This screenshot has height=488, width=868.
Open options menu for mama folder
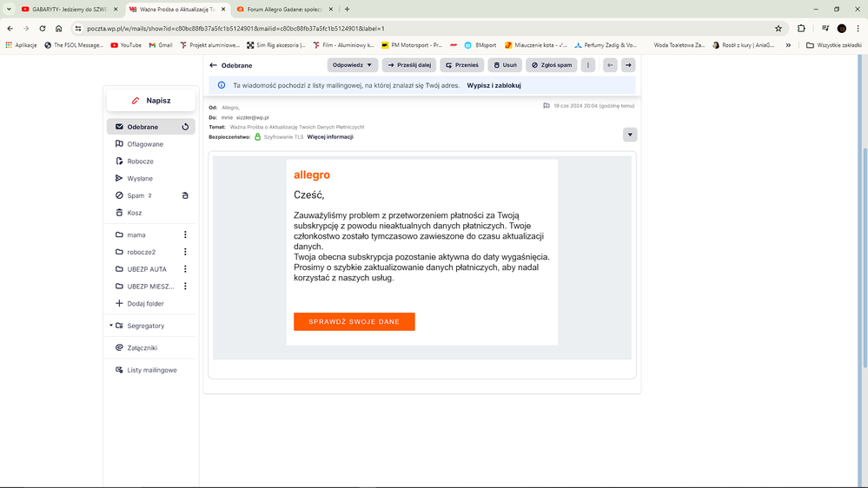[x=185, y=234]
